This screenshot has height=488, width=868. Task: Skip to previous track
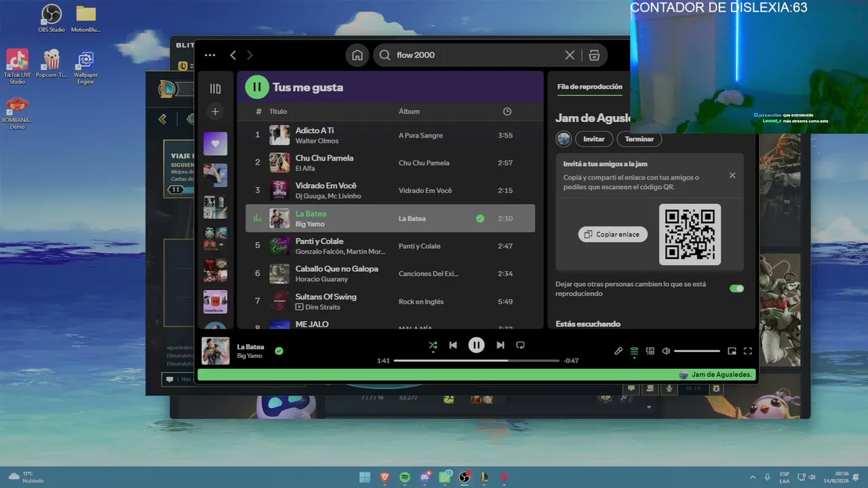(x=453, y=345)
